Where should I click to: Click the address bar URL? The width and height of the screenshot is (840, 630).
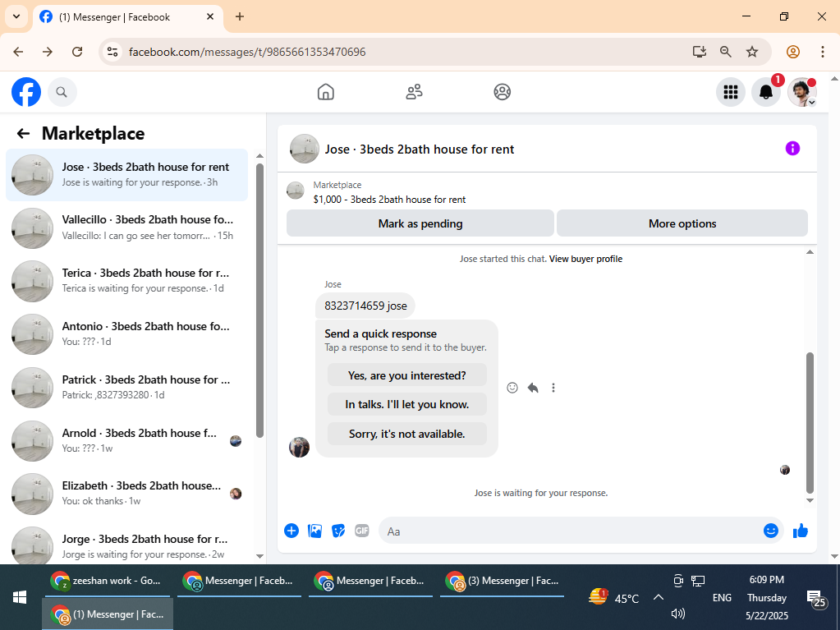(x=247, y=52)
